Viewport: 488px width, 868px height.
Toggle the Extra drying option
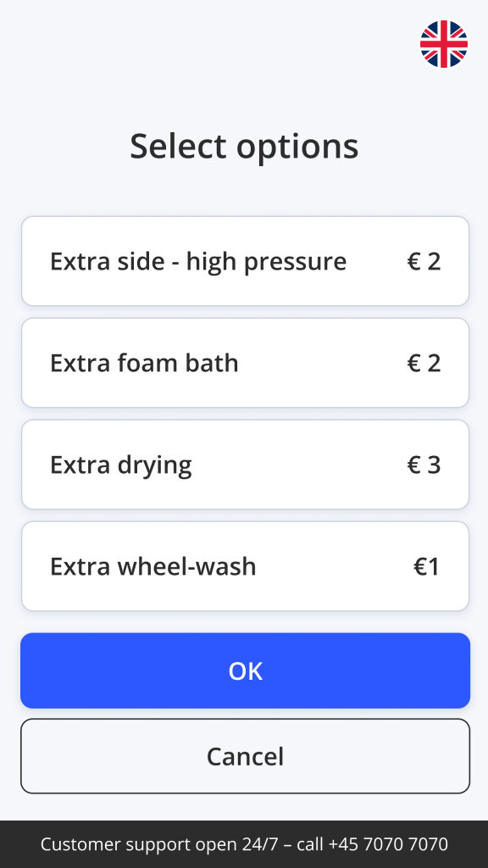(245, 465)
